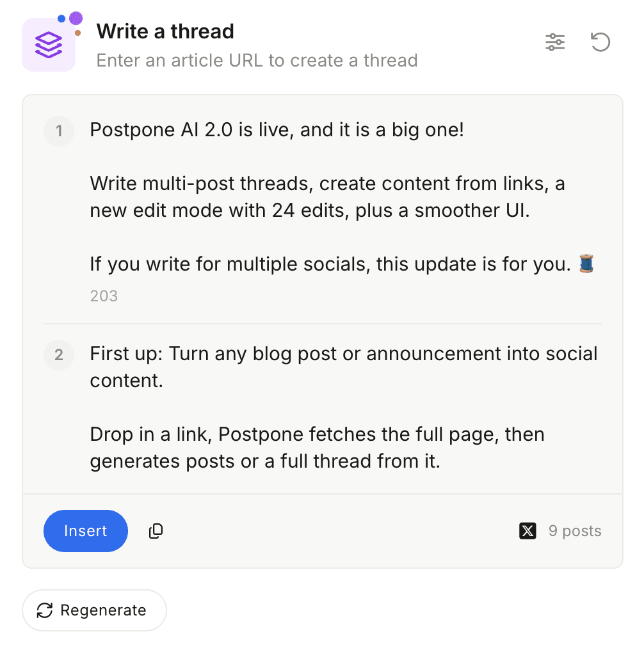The image size is (644, 650).
Task: Select the number 2 post indicator
Action: [x=58, y=356]
